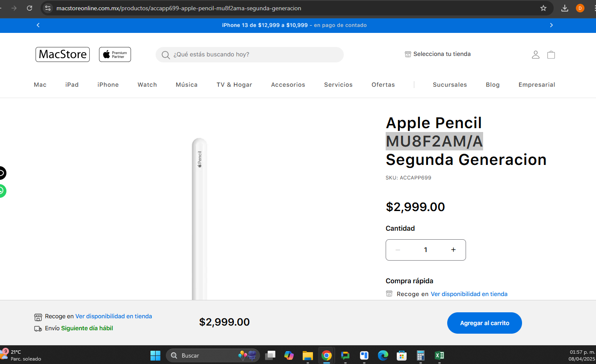This screenshot has height=364, width=596.
Task: Open the Ofertas menu
Action: 383,85
